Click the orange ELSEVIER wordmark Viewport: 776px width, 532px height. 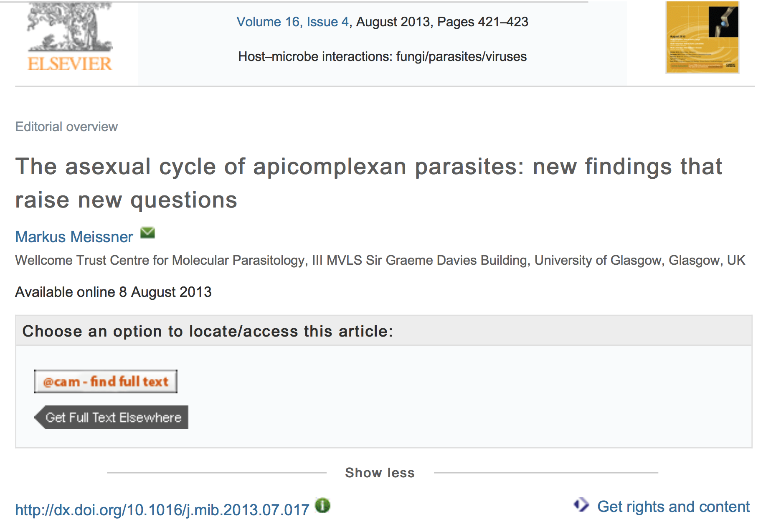(70, 64)
